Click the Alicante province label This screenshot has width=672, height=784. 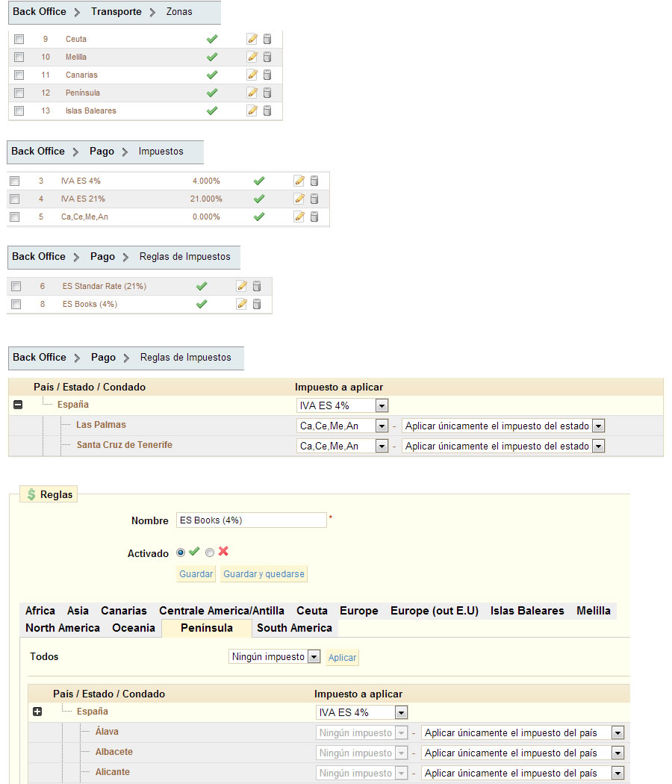pos(113,772)
